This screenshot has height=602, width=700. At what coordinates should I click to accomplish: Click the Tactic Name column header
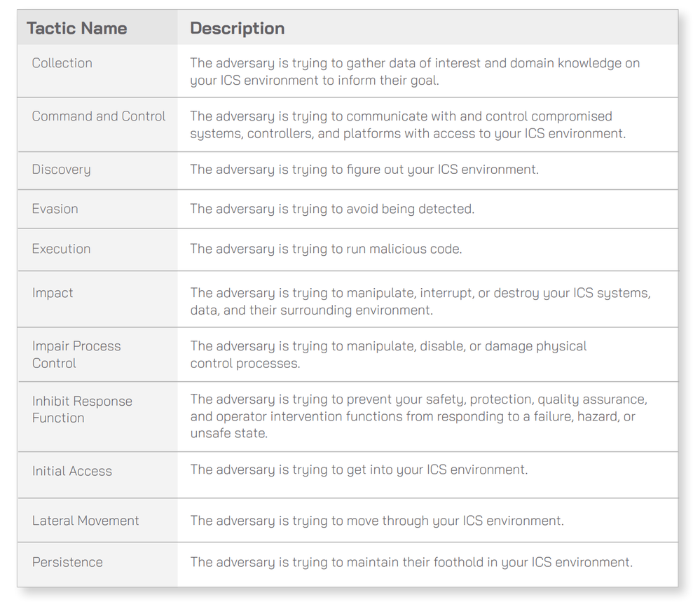coord(77,29)
